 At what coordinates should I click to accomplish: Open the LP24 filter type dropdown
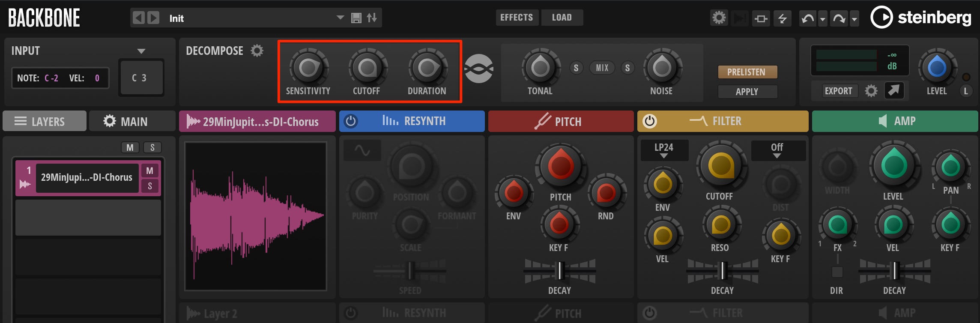pyautogui.click(x=664, y=150)
